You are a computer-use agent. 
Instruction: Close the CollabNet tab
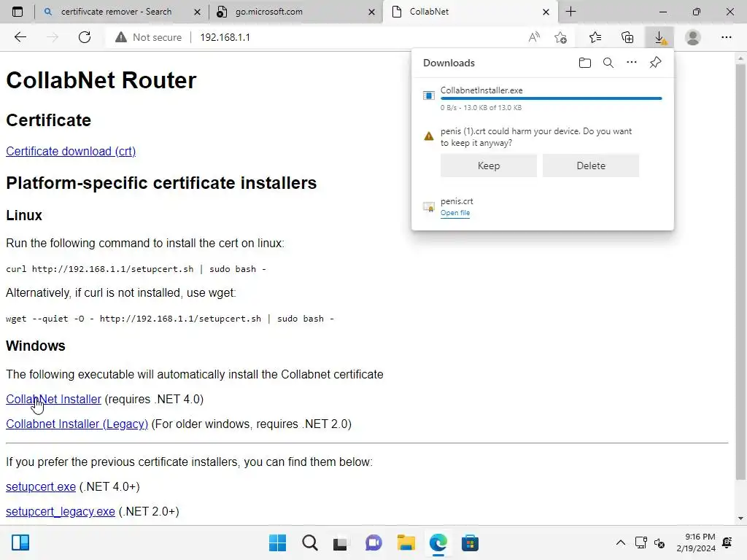(546, 12)
